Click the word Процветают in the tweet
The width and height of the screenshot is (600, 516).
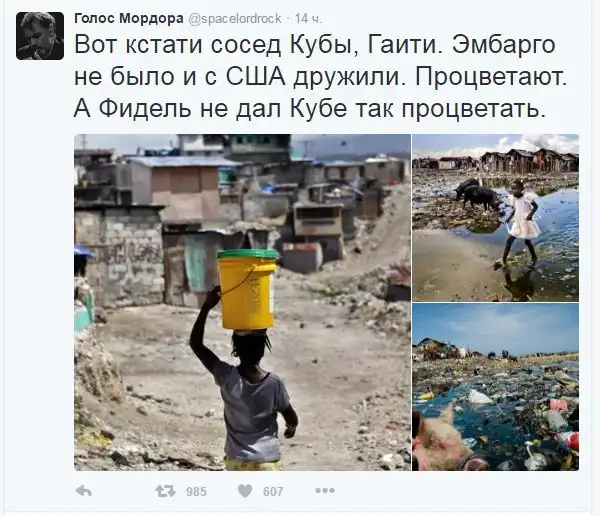click(491, 77)
